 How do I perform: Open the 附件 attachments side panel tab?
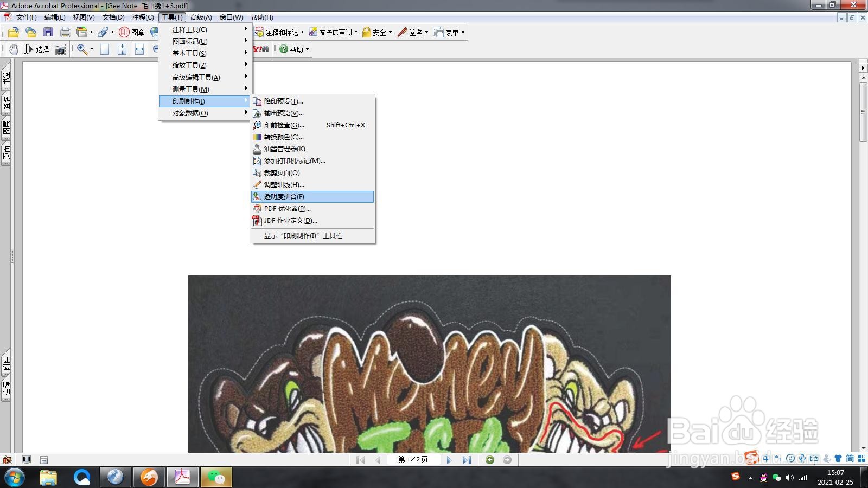pyautogui.click(x=6, y=363)
